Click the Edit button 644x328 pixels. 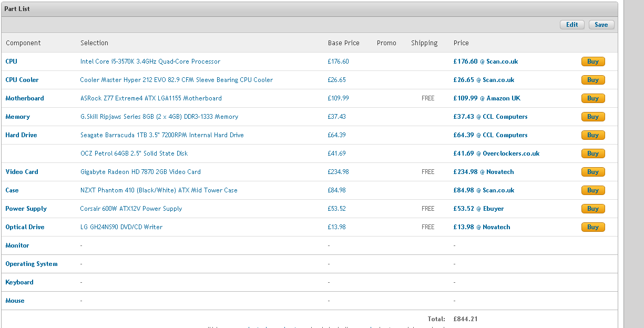573,25
